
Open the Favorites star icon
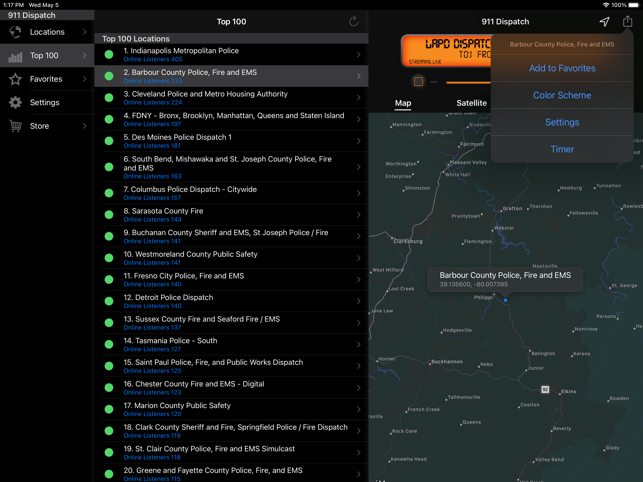point(15,79)
